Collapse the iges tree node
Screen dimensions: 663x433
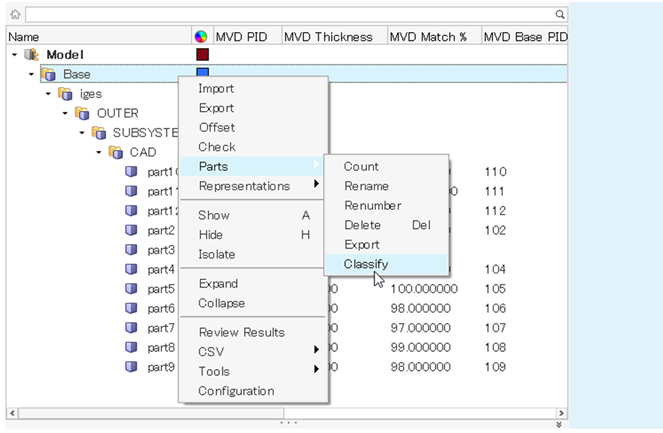point(48,94)
